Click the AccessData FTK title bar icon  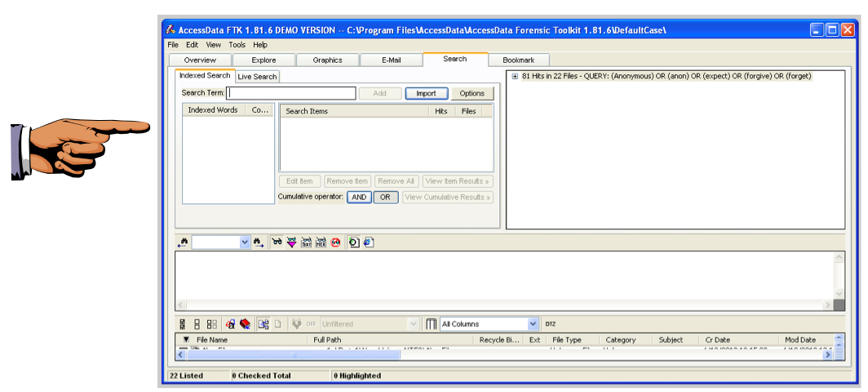(170, 30)
